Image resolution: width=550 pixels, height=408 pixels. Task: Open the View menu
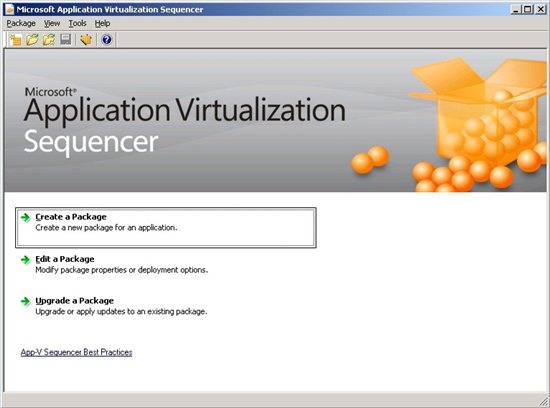[52, 24]
